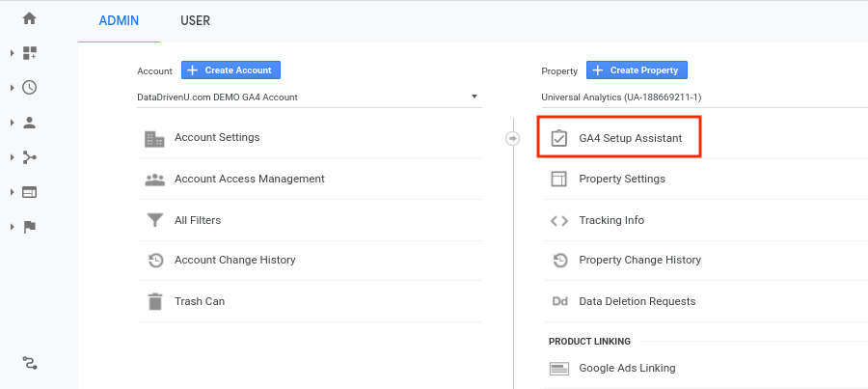The height and width of the screenshot is (389, 868).
Task: Switch to the ADMIN tab
Action: 119,21
